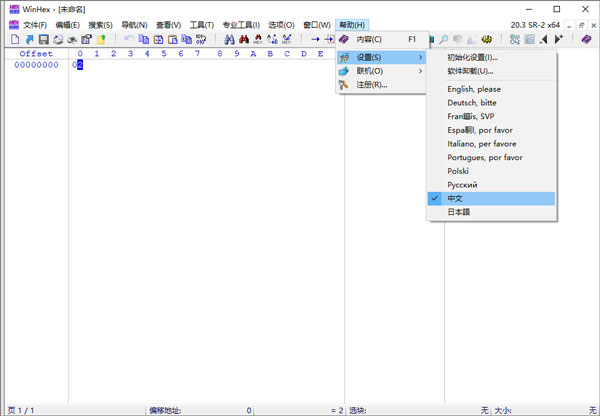Screen dimensions: 600x416
Task: Open file Properties toolbar icon
Action: click(x=86, y=39)
